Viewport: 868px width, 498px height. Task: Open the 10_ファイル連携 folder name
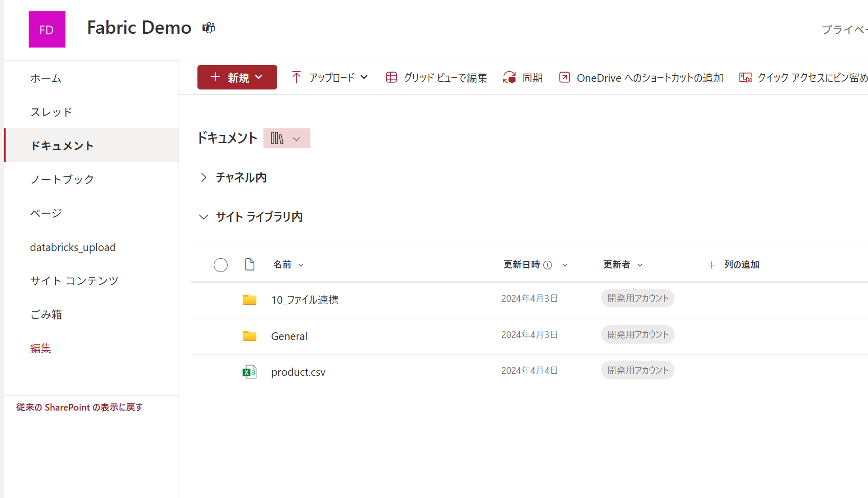click(x=305, y=300)
